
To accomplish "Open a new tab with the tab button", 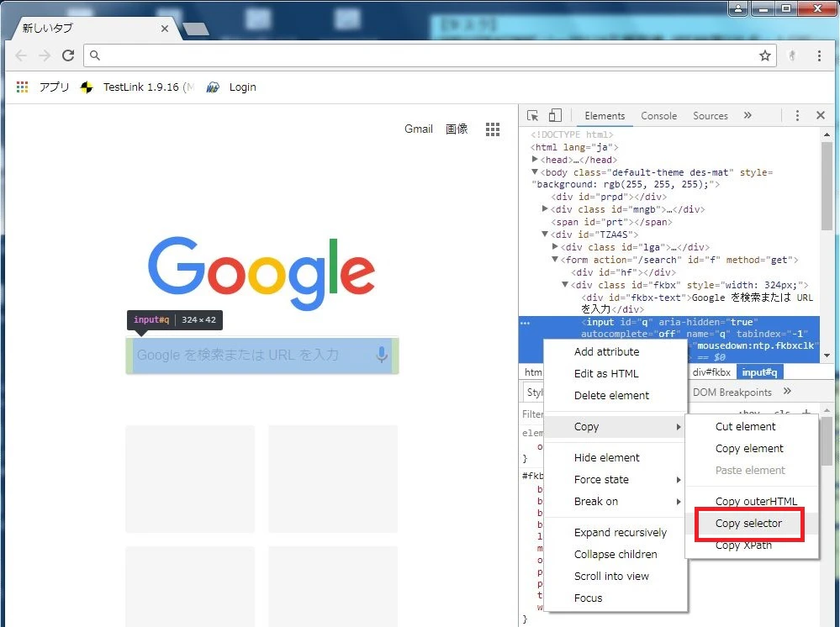I will point(196,29).
